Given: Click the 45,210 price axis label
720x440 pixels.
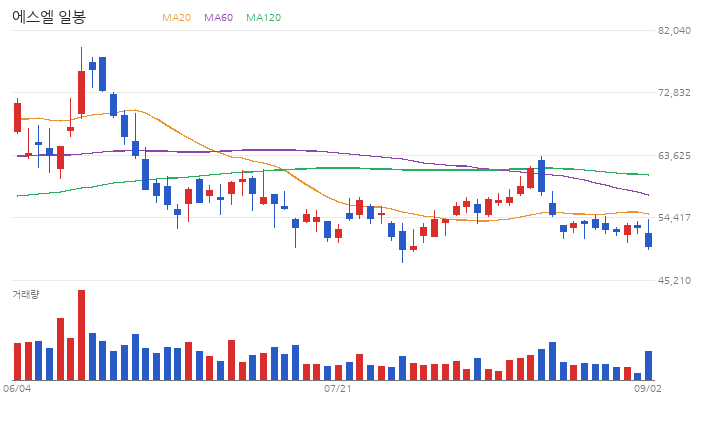Looking at the screenshot, I should click(674, 281).
